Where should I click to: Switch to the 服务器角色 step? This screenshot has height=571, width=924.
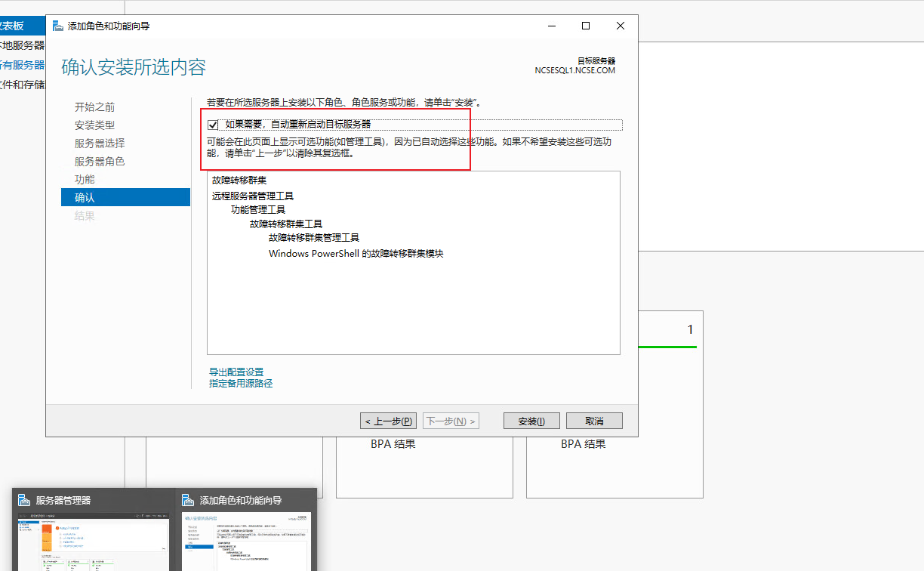[x=99, y=162]
